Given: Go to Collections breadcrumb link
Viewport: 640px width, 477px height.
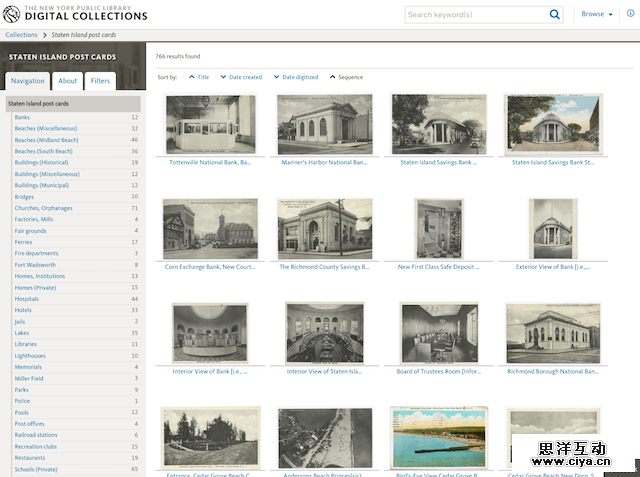Looking at the screenshot, I should [21, 35].
